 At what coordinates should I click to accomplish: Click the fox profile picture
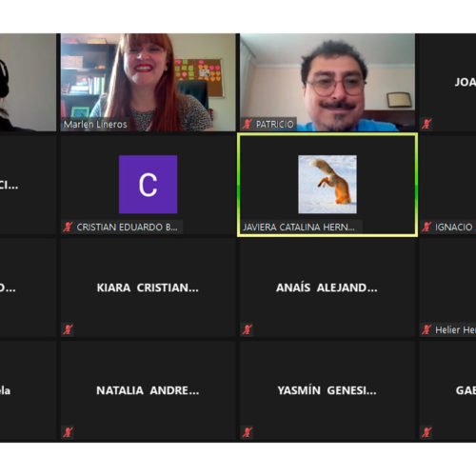point(327,185)
